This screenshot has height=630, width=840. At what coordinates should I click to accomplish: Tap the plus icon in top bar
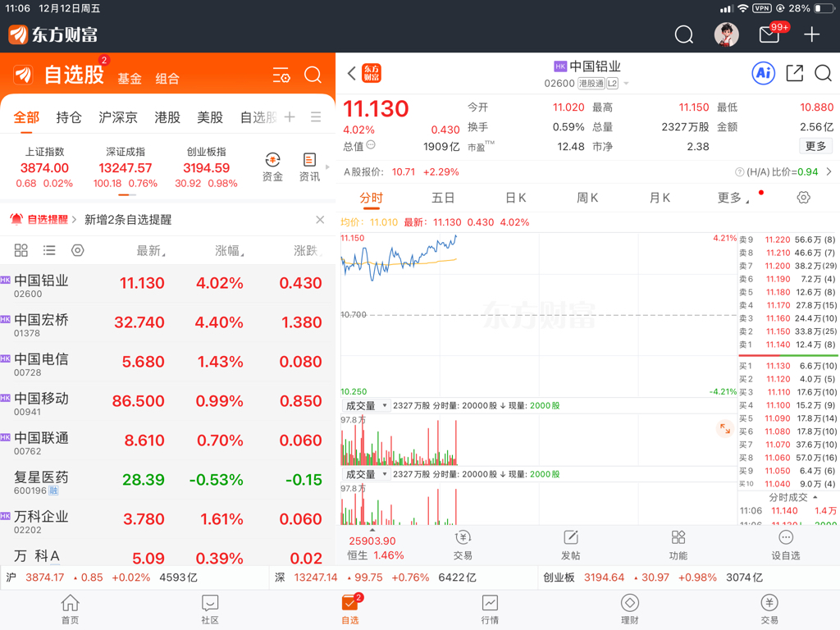pos(811,34)
